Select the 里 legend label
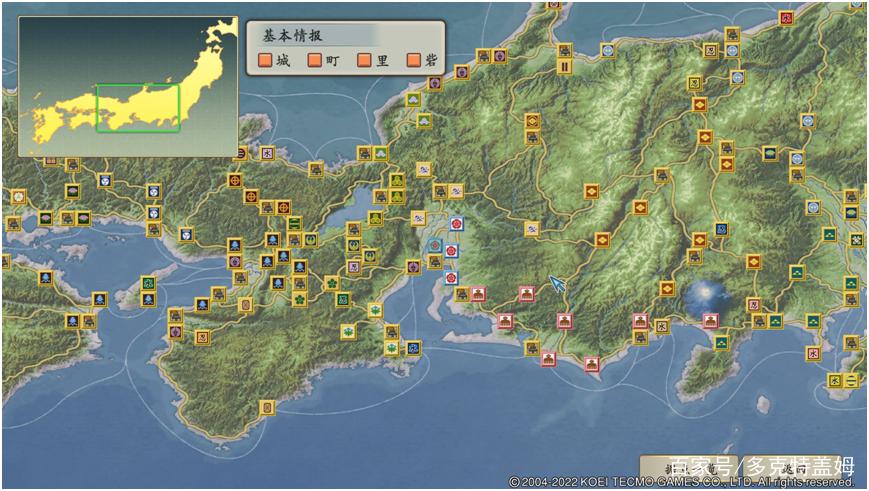 click(382, 60)
